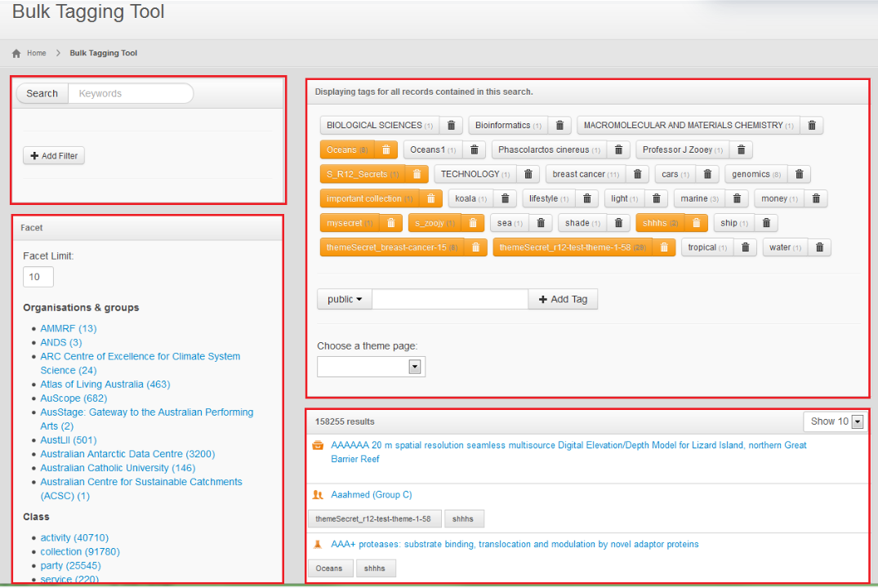Open the public tag type dropdown
This screenshot has width=878, height=588.
pos(345,300)
